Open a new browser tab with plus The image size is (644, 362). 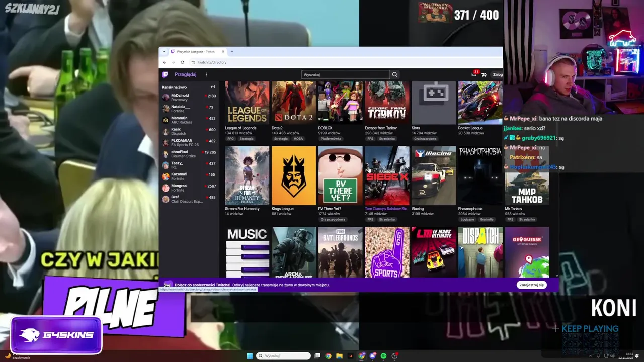click(x=232, y=51)
